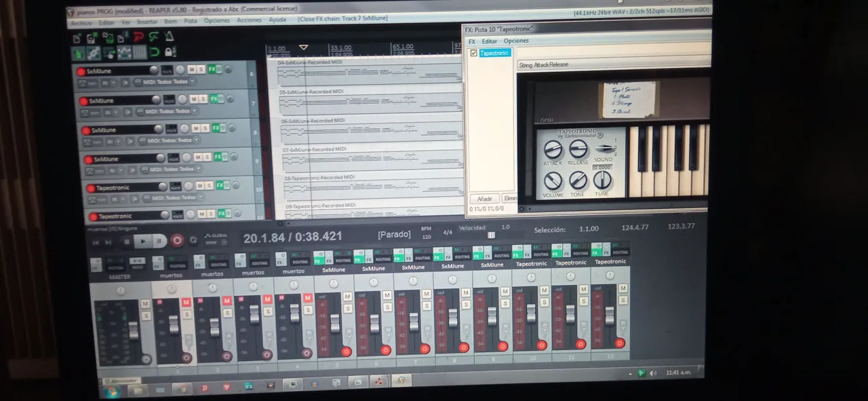Toggle the Master mixer mute button
The width and height of the screenshot is (868, 401).
tap(145, 303)
